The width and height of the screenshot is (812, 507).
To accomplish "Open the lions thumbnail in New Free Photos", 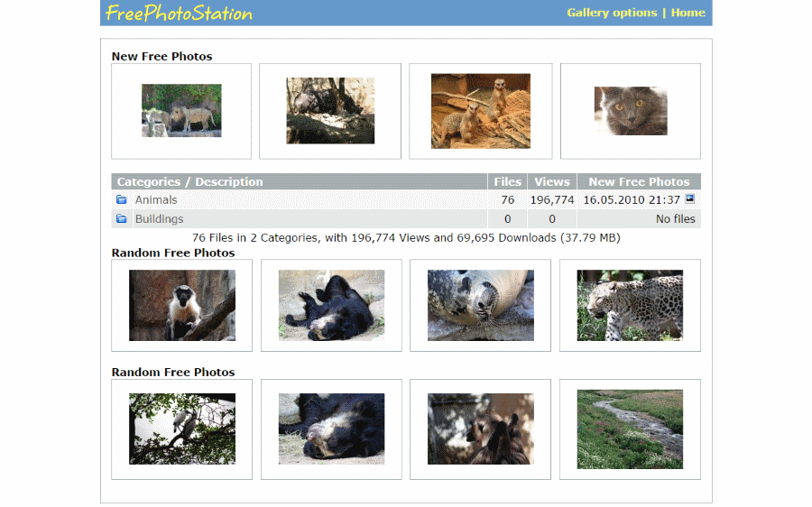I will [181, 110].
